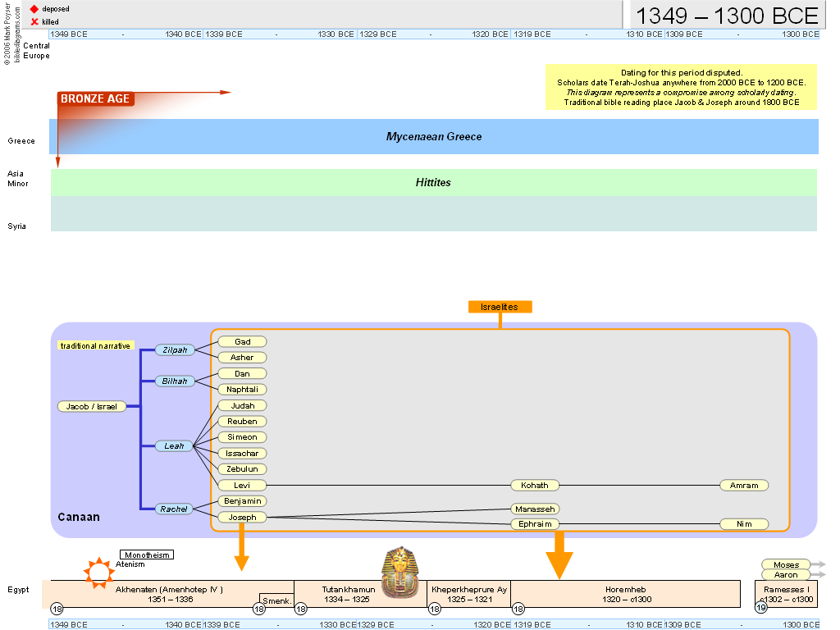The height and width of the screenshot is (630, 840).
Task: Click the orange arrow below Joseph
Action: [241, 548]
